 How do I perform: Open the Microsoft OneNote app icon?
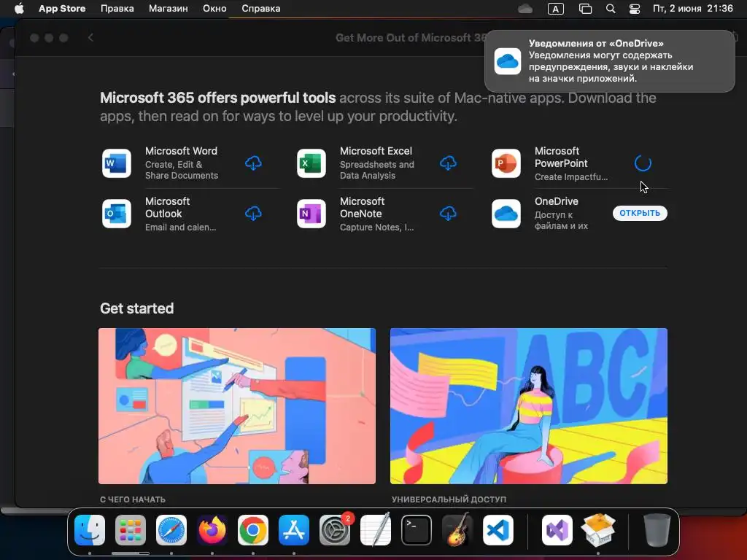[x=311, y=214]
